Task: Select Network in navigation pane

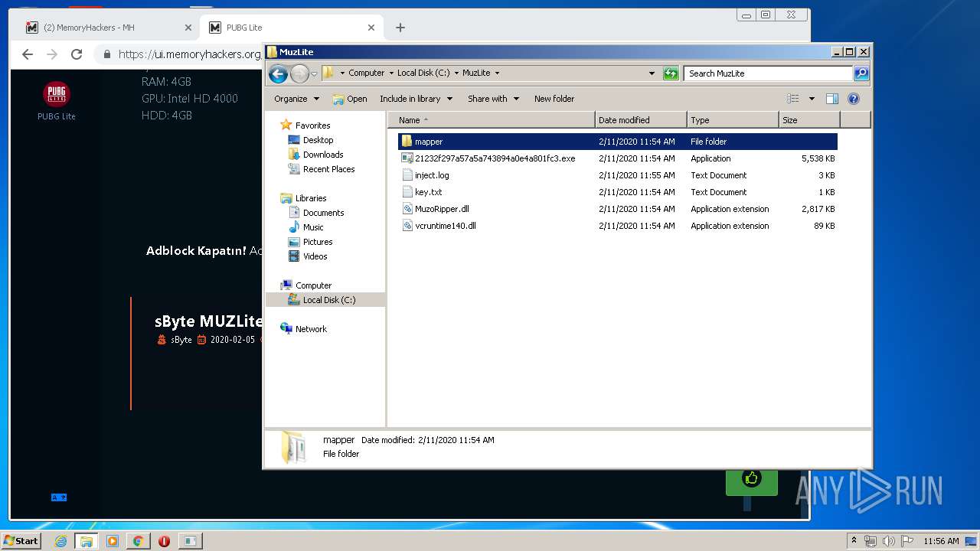Action: 303,329
